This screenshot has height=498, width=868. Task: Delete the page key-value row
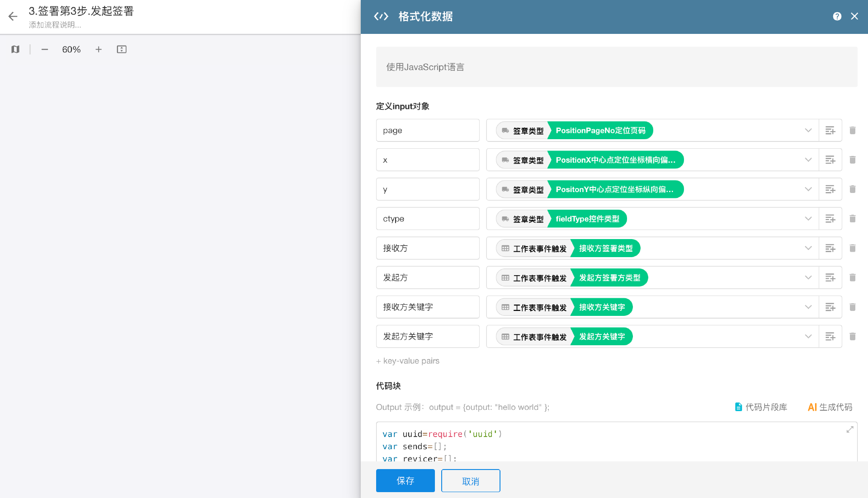coord(853,131)
